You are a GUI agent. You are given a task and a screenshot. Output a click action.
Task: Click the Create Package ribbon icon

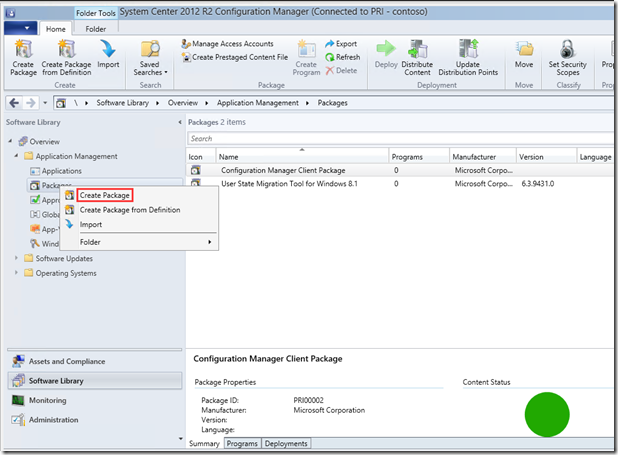(x=23, y=58)
